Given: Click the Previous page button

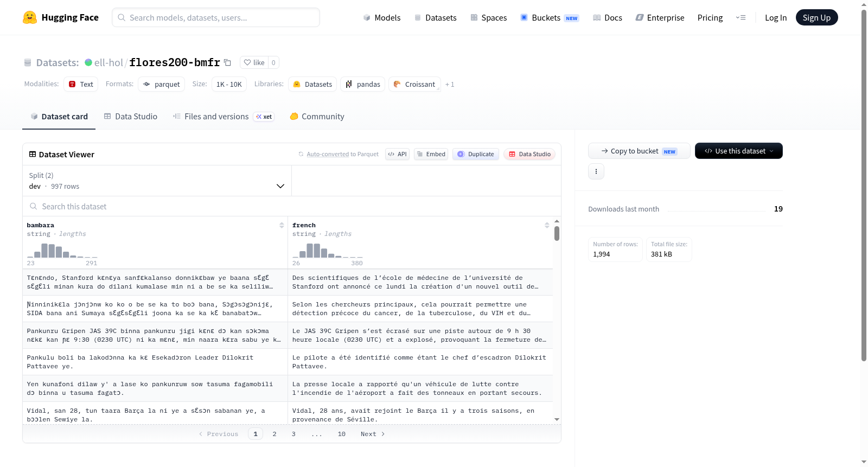Looking at the screenshot, I should click(219, 434).
